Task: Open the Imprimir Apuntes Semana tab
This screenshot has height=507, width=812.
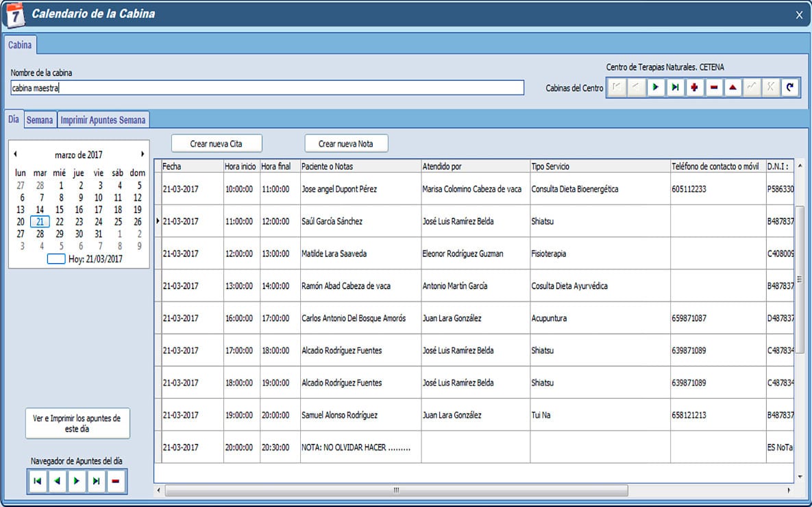Action: 103,120
